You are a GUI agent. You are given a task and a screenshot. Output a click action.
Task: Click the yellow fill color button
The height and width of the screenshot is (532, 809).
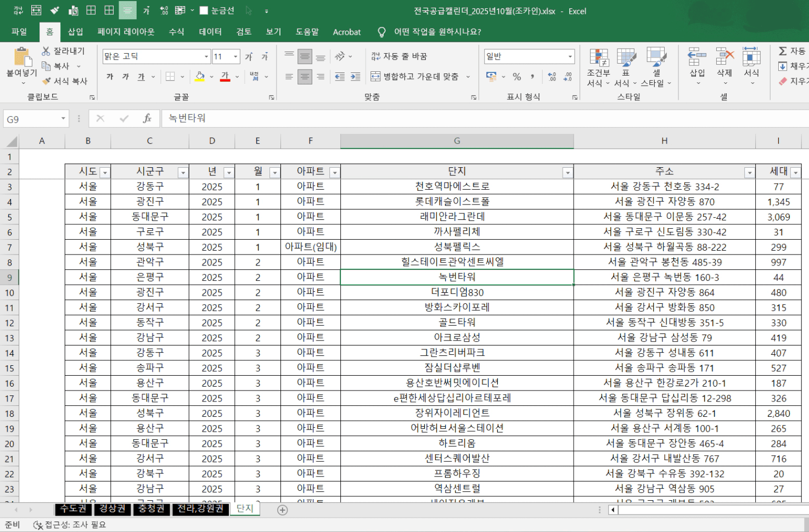(200, 77)
